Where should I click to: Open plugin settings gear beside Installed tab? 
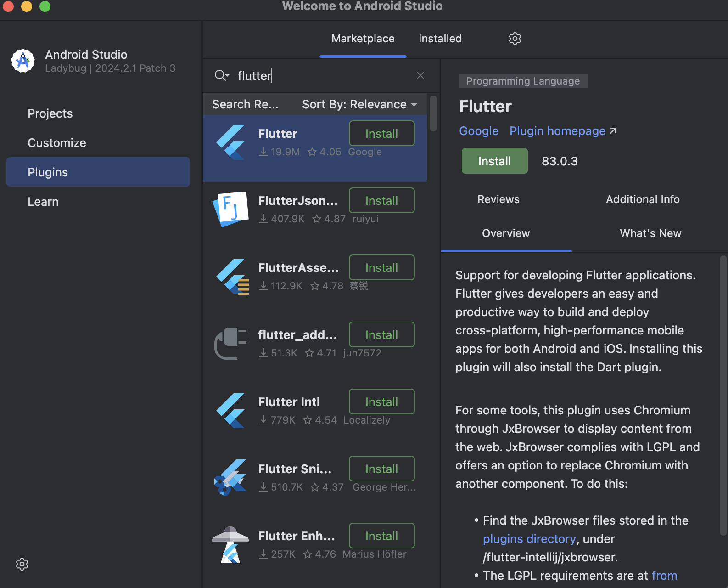[x=515, y=39]
